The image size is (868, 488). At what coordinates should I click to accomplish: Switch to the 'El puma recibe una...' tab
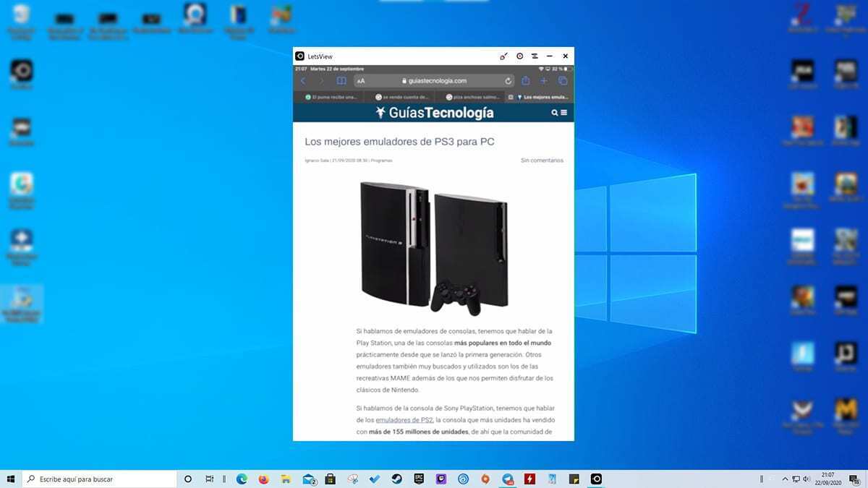(328, 96)
